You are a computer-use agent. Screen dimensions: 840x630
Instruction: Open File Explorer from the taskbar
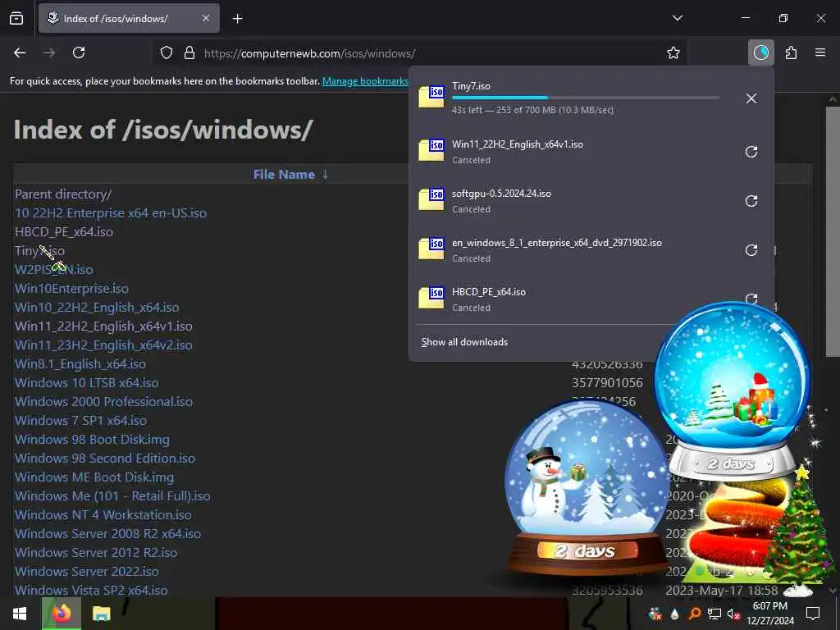(x=101, y=614)
